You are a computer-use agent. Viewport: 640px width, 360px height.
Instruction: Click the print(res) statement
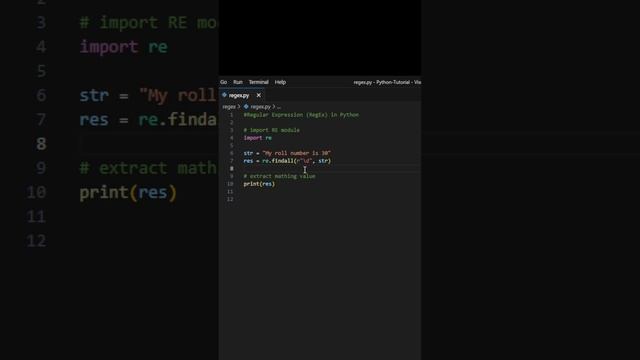tap(259, 184)
